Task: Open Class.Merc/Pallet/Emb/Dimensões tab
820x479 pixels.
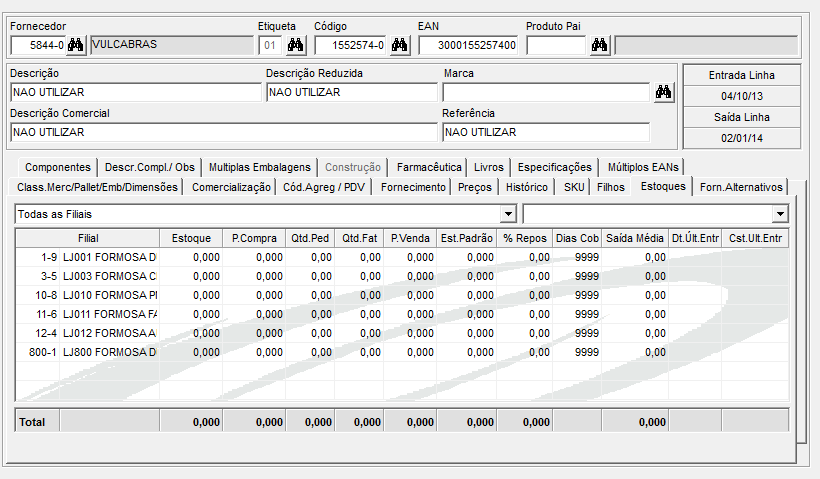Action: 97,187
